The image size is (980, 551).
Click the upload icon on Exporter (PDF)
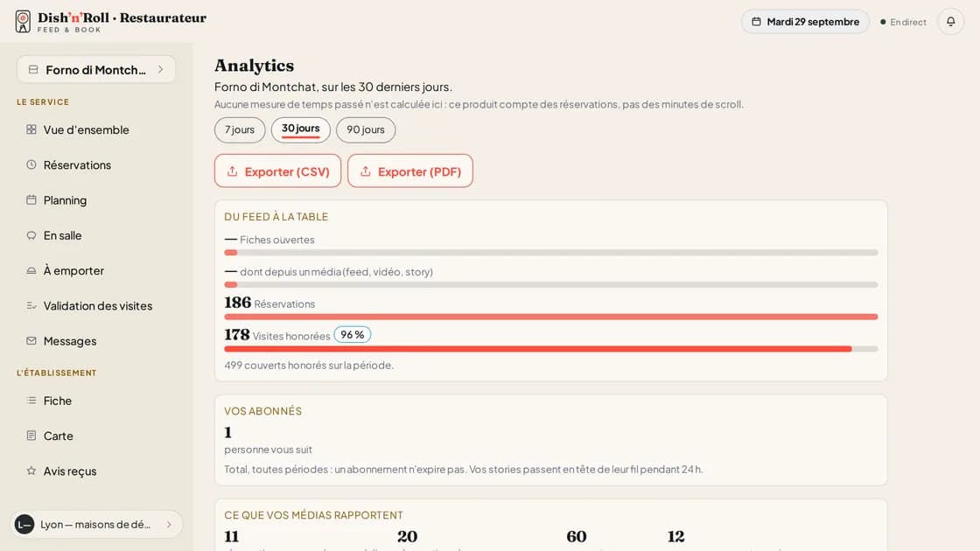(x=366, y=171)
